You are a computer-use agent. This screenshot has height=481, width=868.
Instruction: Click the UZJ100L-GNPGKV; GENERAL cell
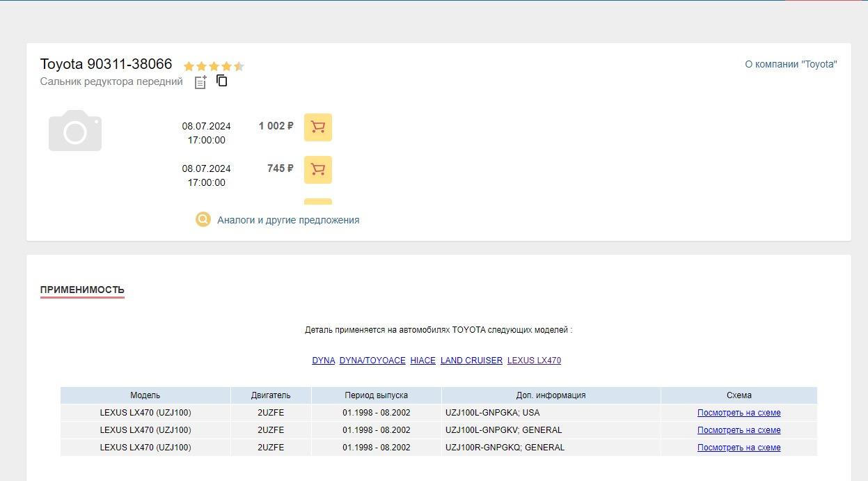(551, 430)
